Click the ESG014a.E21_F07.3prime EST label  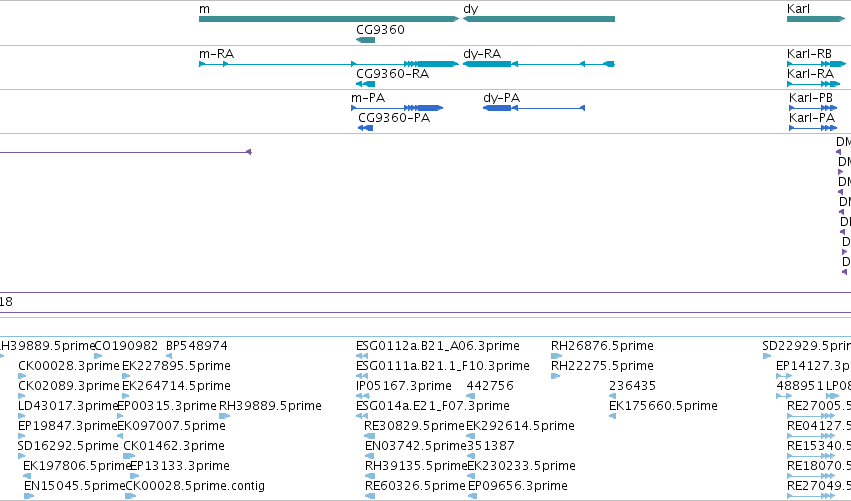433,406
